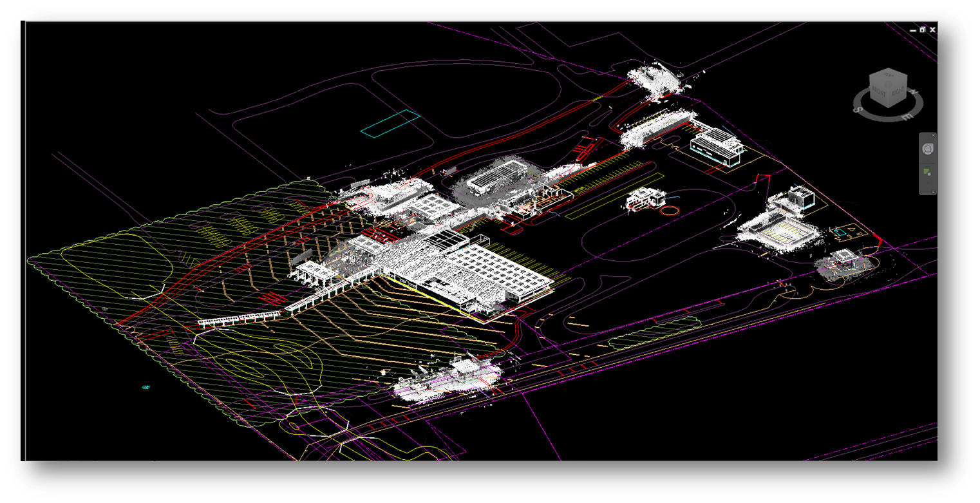Select the Orbit tool on the navigation bar
The height and width of the screenshot is (503, 980).
tap(927, 172)
